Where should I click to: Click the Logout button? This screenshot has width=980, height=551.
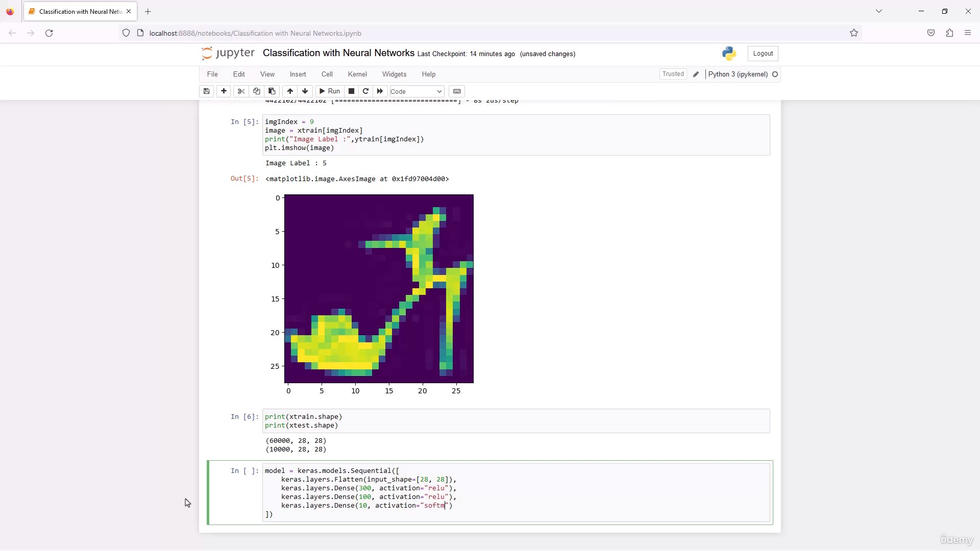tap(763, 54)
